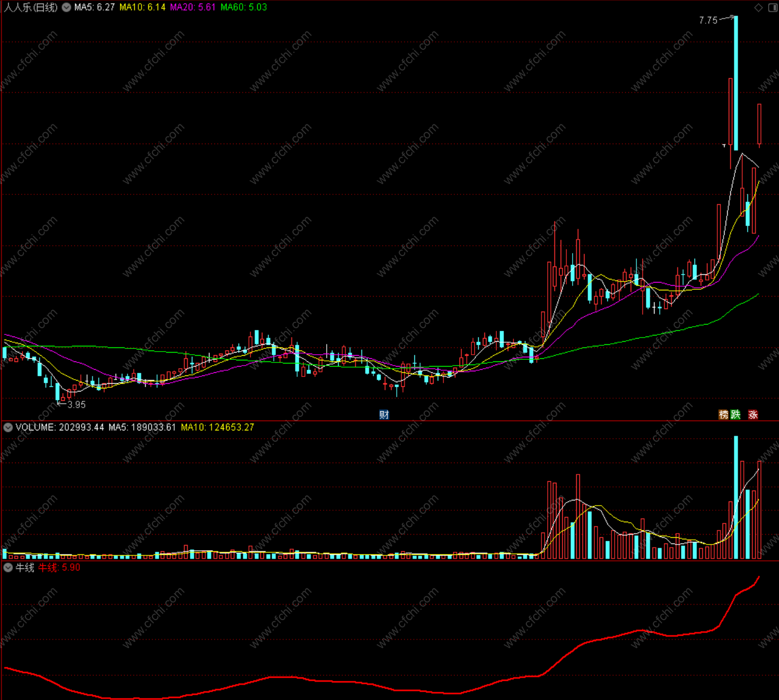Viewport: 779px width, 700px height.
Task: Click the yellow MA10: 6.14 label
Action: click(143, 7)
